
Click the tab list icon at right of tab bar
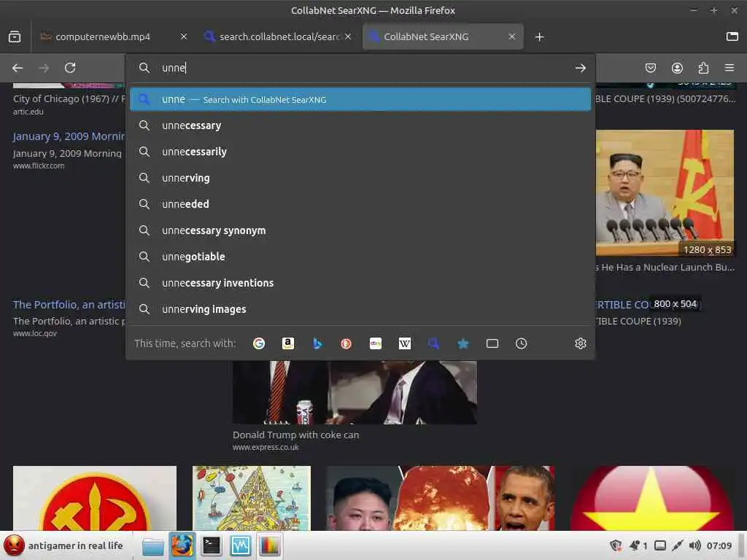[732, 36]
